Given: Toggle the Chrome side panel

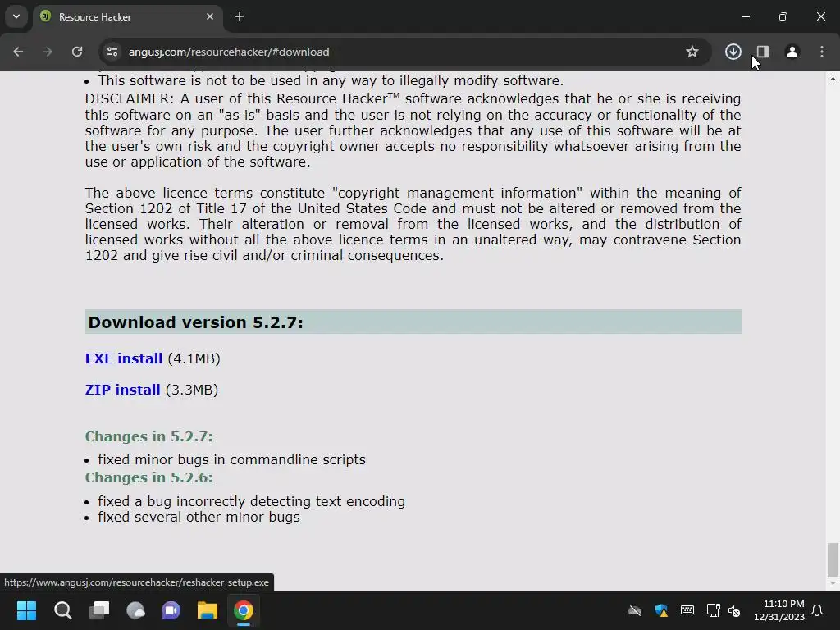Looking at the screenshot, I should (x=762, y=52).
